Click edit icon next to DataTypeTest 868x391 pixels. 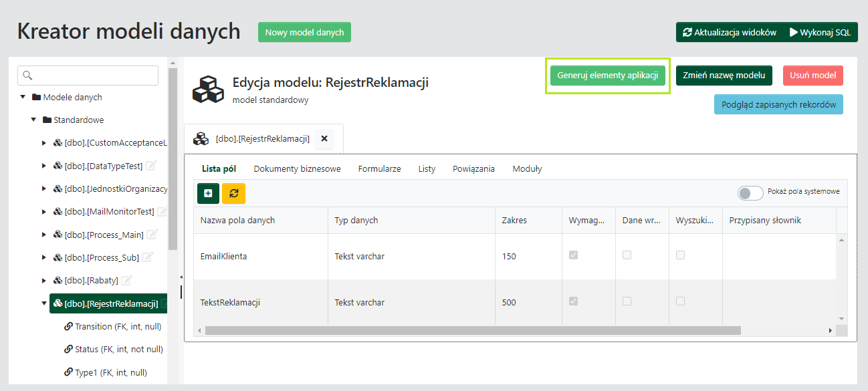click(151, 166)
